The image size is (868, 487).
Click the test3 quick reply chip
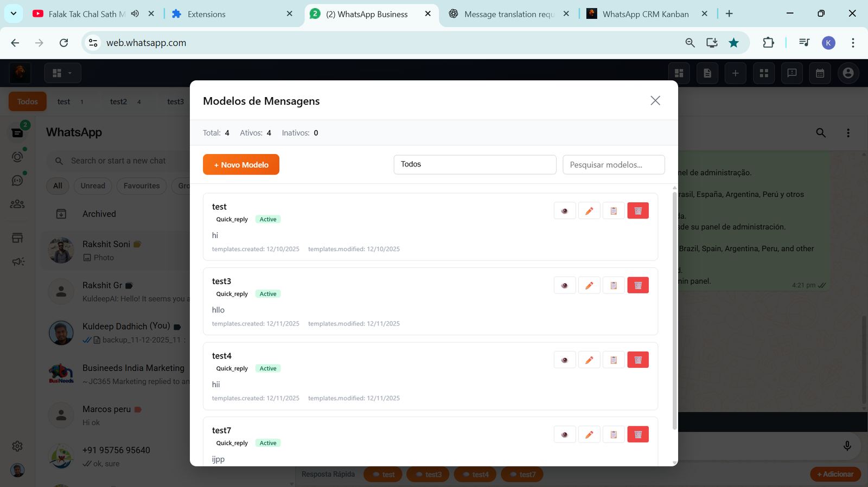point(429,475)
